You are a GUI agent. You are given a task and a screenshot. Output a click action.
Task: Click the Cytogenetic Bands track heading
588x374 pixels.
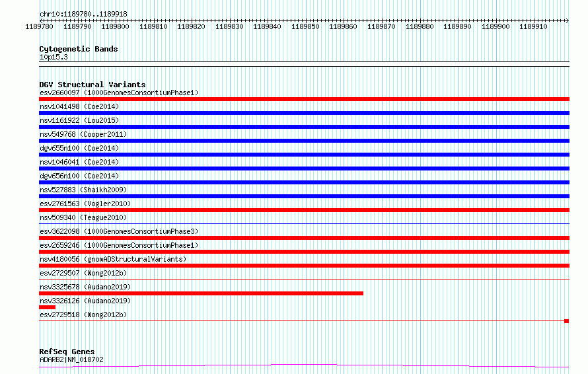79,49
